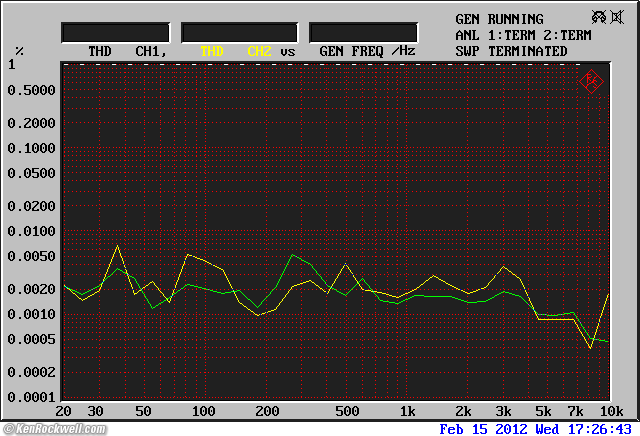
Task: Click the 0.0100 Y-axis value
Action: [x=31, y=231]
